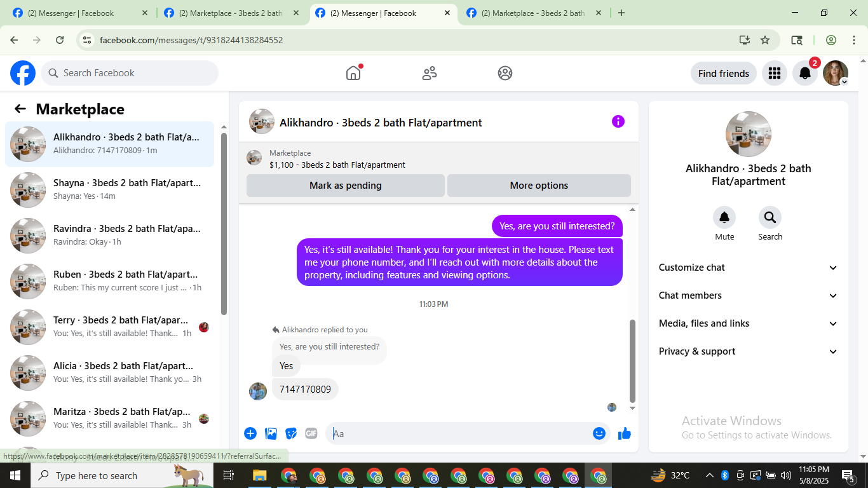Mute this conversation with the bell icon
This screenshot has height=488, width=868.
click(724, 217)
